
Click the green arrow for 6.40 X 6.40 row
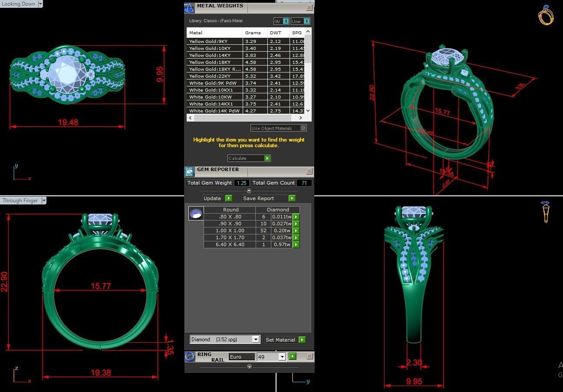tap(296, 244)
